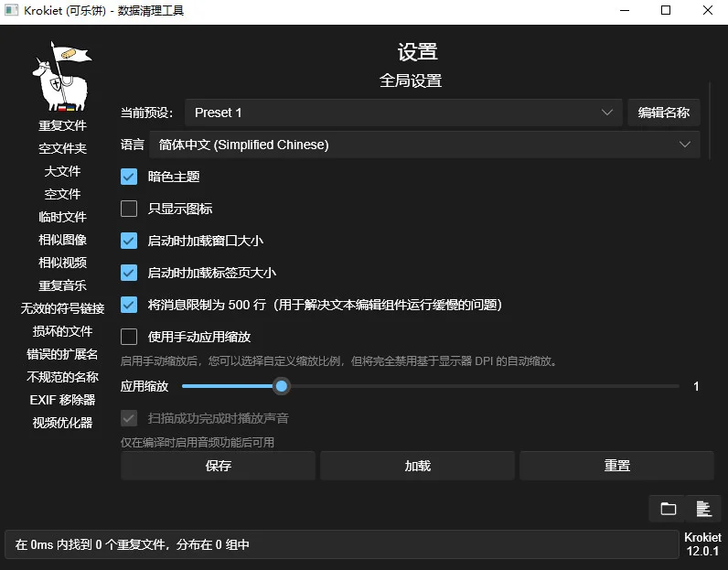Screen dimensions: 728x570
Task: Click the app icon in title bar
Action: pos(11,10)
